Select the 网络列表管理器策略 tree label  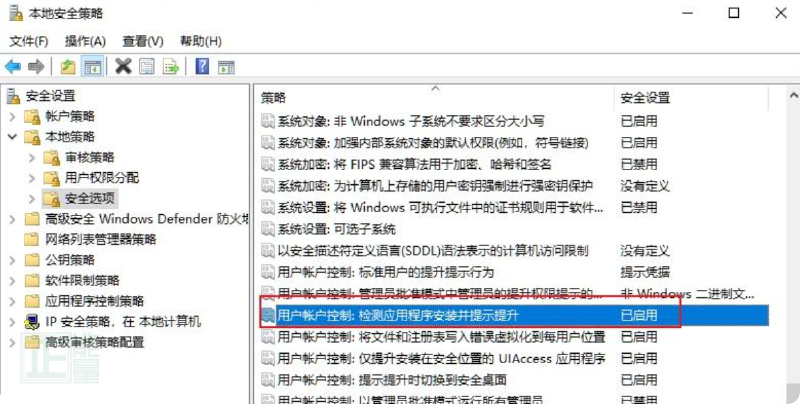[x=101, y=239]
